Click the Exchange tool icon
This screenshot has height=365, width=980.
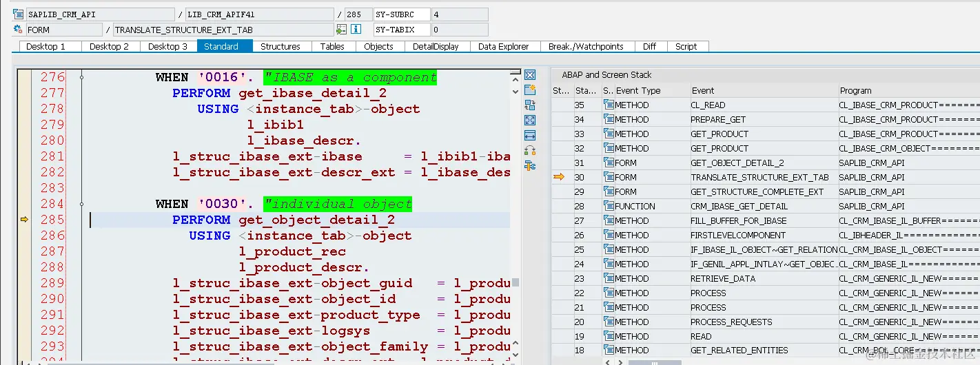[x=530, y=151]
